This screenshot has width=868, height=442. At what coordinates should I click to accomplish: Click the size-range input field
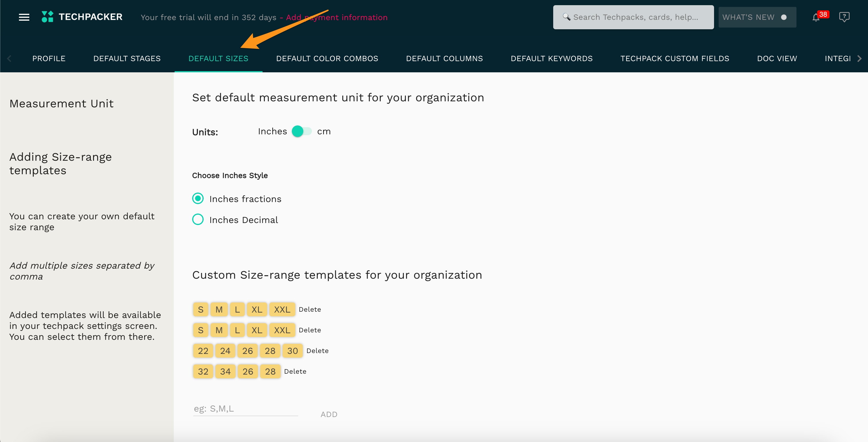(x=245, y=409)
